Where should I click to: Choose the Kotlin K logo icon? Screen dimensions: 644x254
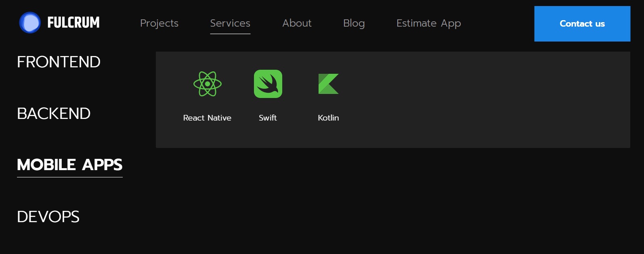coord(329,84)
